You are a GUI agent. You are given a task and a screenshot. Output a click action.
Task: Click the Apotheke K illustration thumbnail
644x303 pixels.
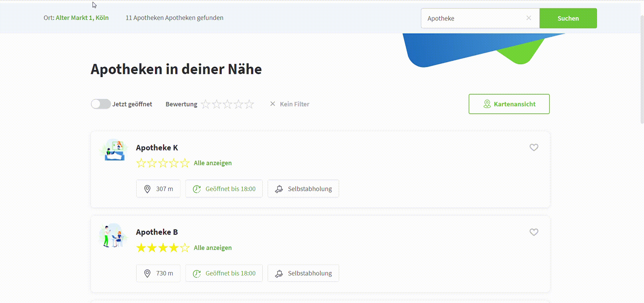click(x=114, y=150)
